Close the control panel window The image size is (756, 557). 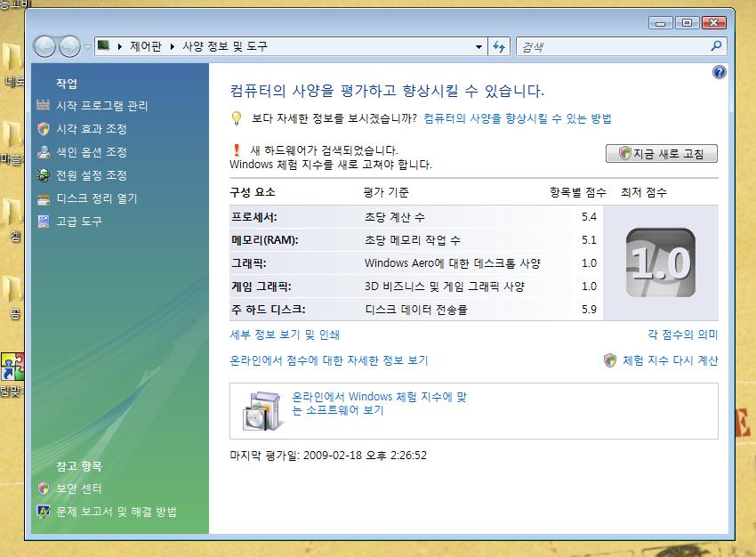coord(714,22)
